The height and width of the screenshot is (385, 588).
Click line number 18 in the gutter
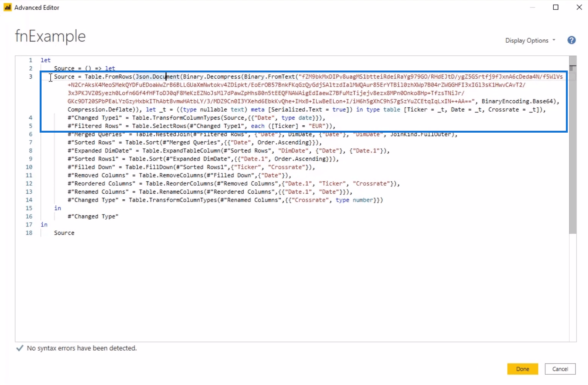pyautogui.click(x=29, y=233)
